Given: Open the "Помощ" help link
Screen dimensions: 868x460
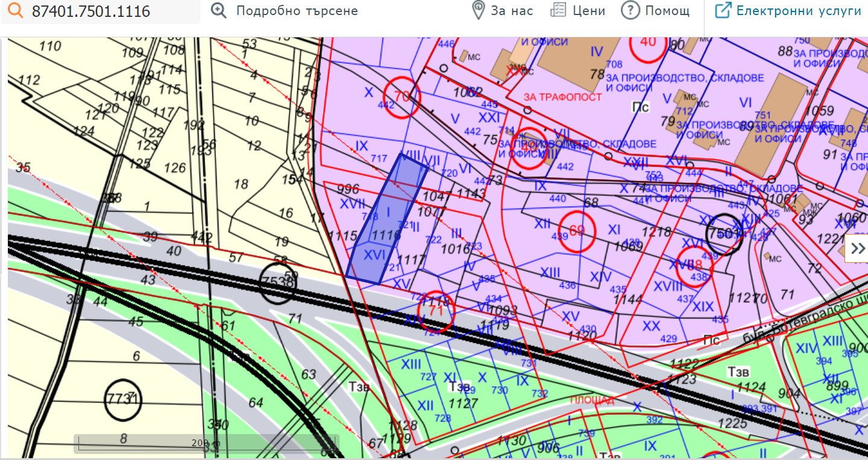Looking at the screenshot, I should point(667,11).
